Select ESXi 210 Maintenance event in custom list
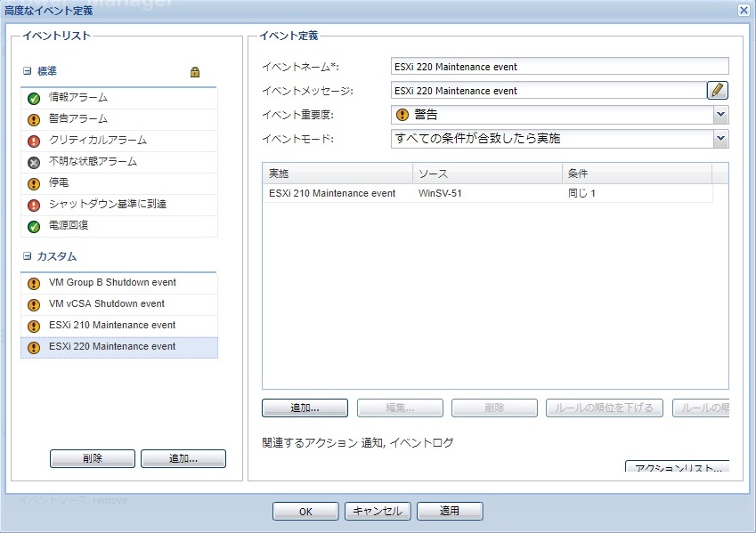 coord(112,326)
